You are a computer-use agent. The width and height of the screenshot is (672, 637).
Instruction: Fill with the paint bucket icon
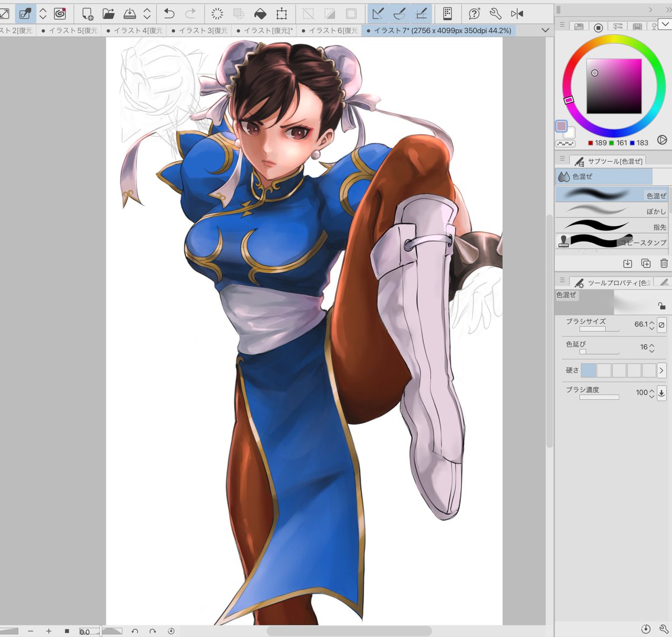[260, 13]
